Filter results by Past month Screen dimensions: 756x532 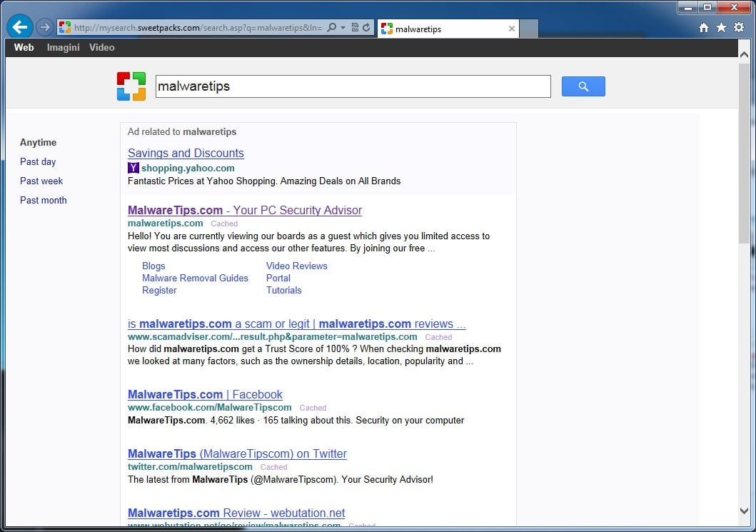(x=44, y=200)
